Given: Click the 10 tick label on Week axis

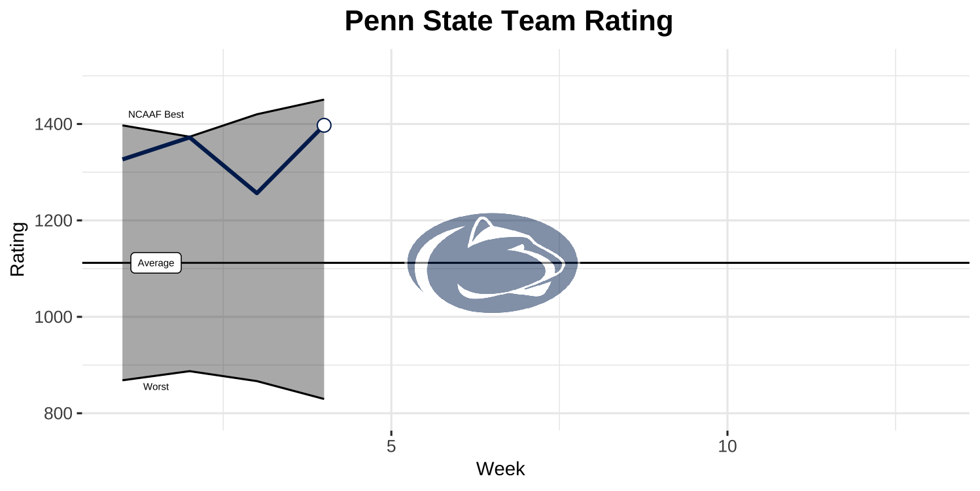Looking at the screenshot, I should click(x=727, y=446).
